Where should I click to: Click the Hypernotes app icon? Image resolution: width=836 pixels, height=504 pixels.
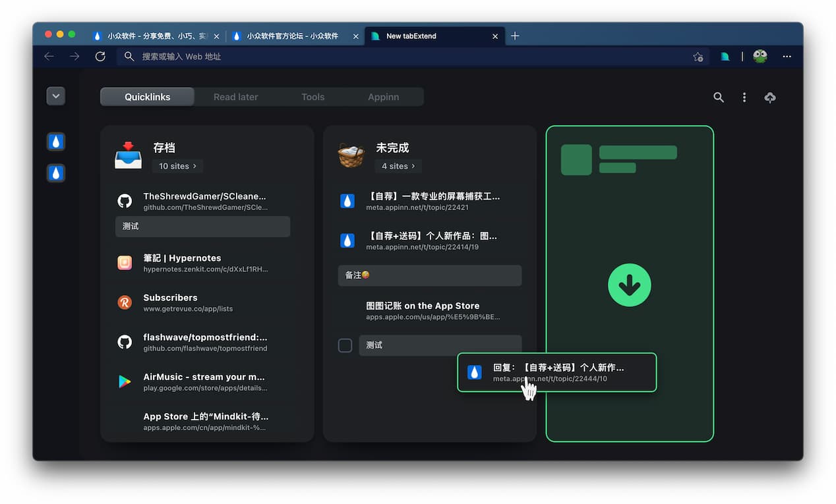click(125, 262)
